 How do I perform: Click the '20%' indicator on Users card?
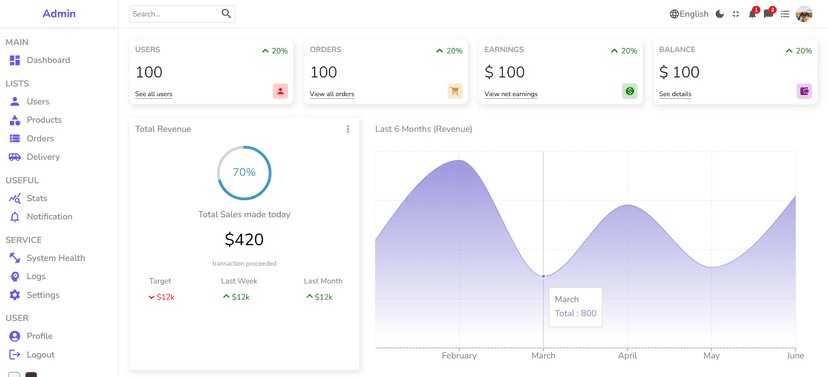(275, 51)
